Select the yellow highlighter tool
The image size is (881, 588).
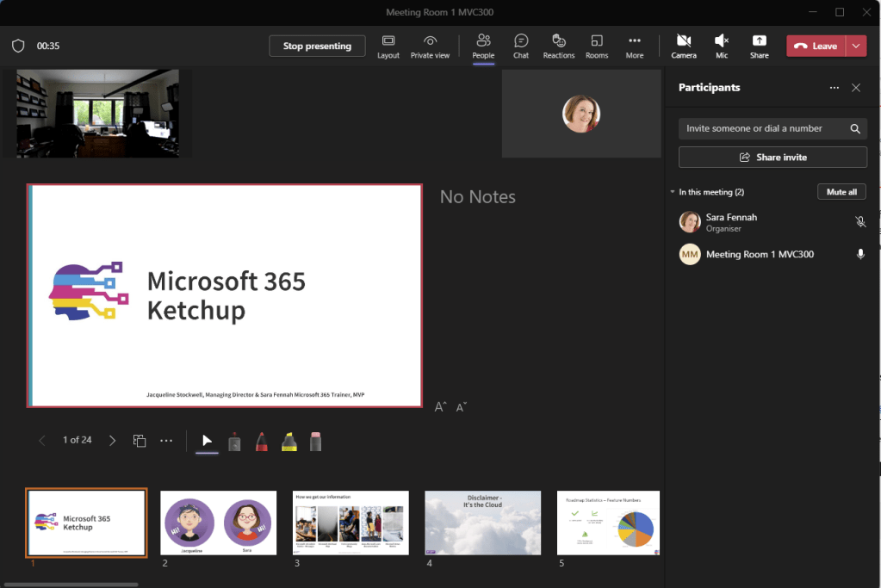[289, 442]
